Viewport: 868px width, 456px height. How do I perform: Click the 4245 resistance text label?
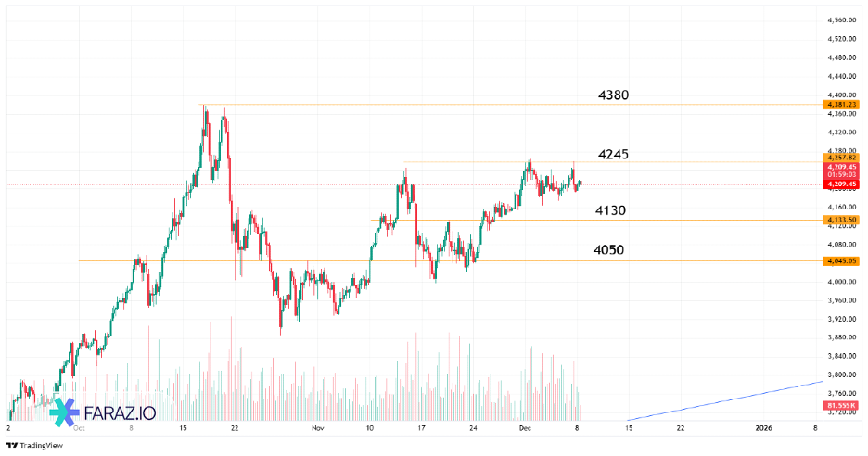(x=613, y=154)
